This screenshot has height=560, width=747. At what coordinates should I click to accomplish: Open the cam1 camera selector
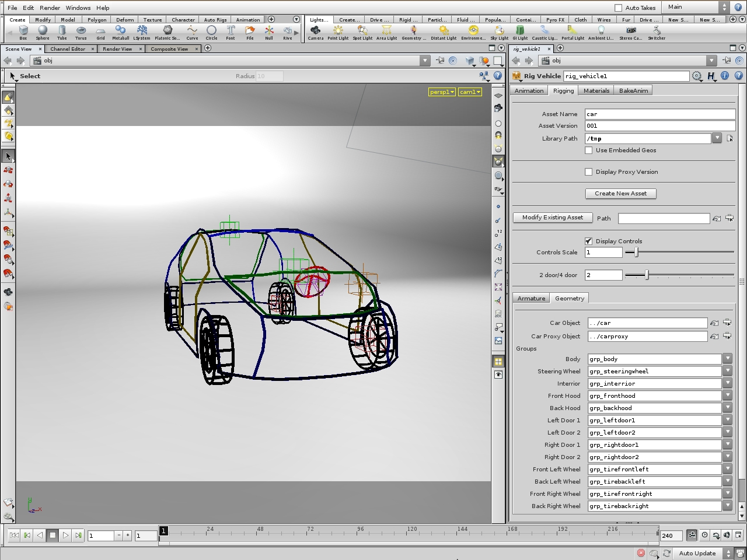click(x=469, y=92)
